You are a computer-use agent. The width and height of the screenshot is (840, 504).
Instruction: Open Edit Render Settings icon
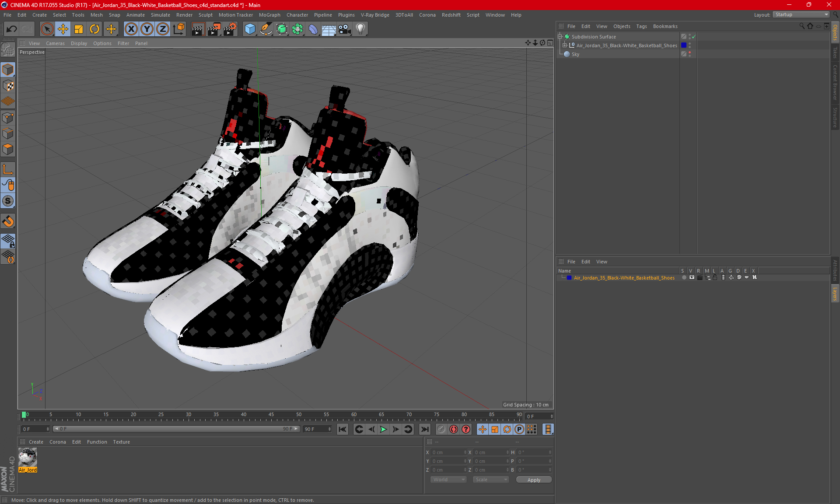coord(230,29)
